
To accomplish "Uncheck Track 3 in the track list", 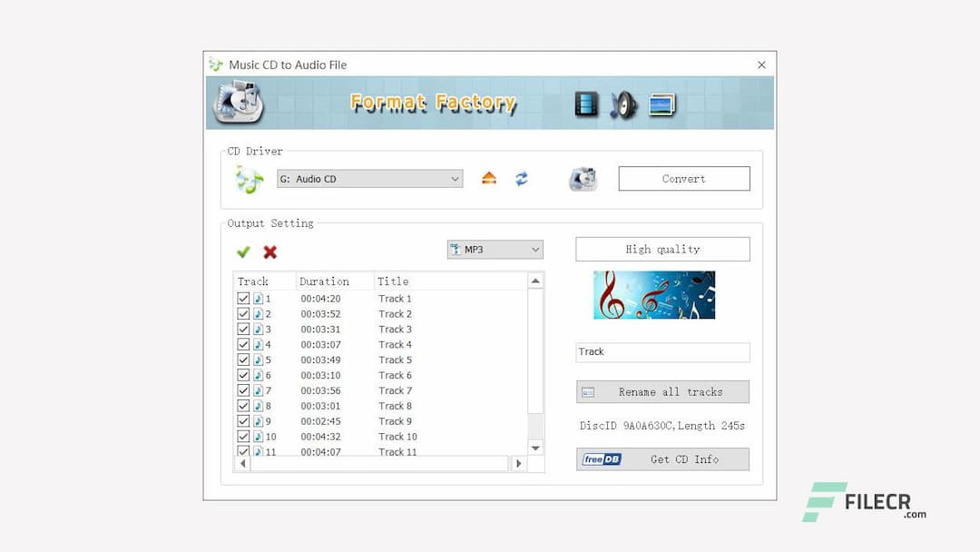I will point(243,329).
